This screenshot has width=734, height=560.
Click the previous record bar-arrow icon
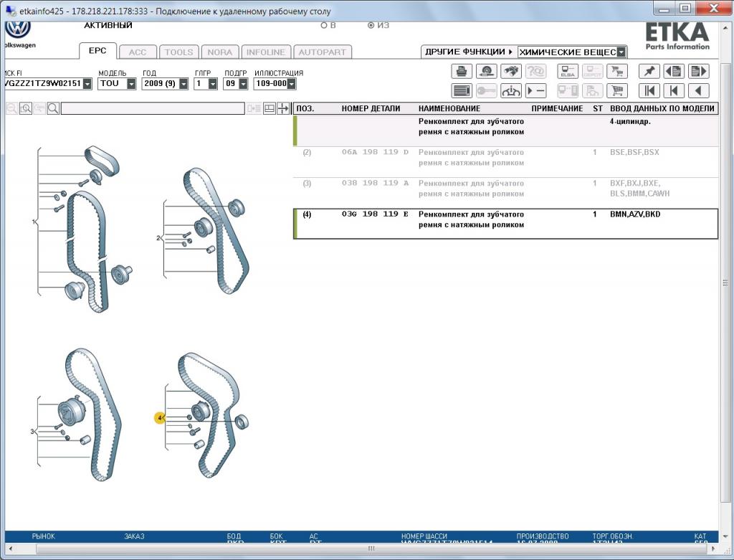(x=674, y=90)
